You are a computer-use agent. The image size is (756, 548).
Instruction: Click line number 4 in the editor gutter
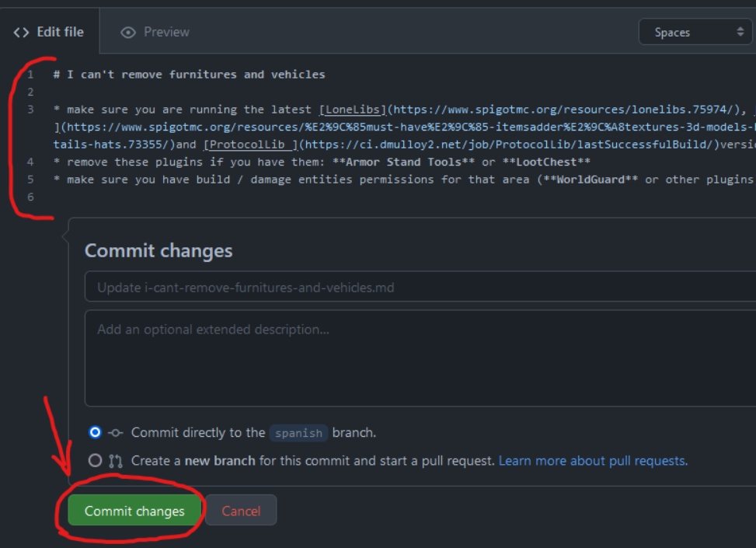30,162
